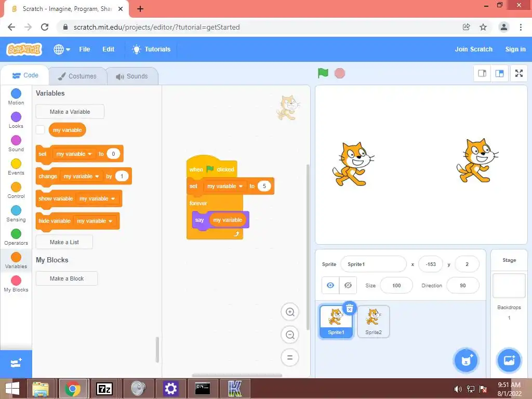
Task: Click the share page icon in address bar
Action: (x=466, y=27)
